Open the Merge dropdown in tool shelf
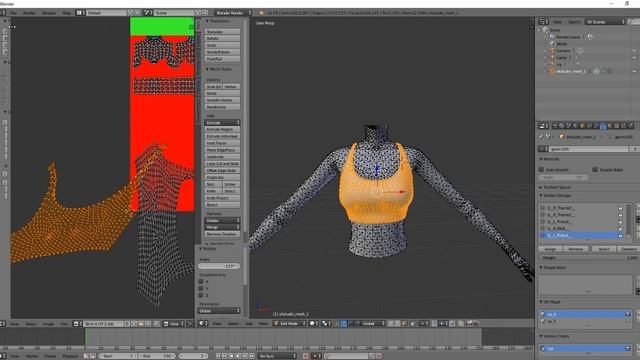The width and height of the screenshot is (640, 360). pos(222,227)
